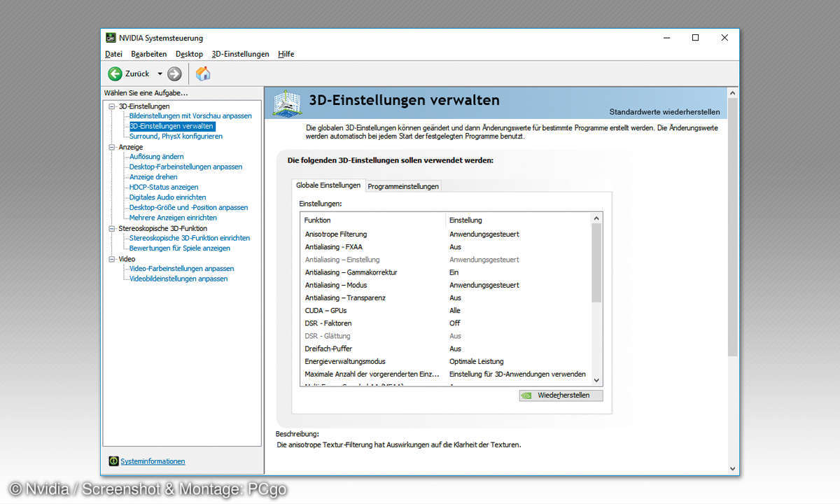Open the Bearbeiten menu
This screenshot has height=504, width=840.
pyautogui.click(x=148, y=54)
